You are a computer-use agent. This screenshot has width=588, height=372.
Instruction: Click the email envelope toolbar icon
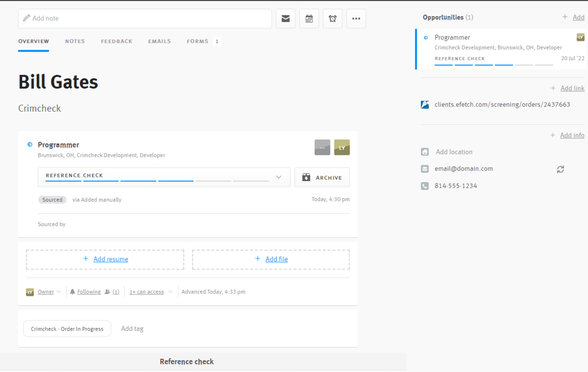285,18
